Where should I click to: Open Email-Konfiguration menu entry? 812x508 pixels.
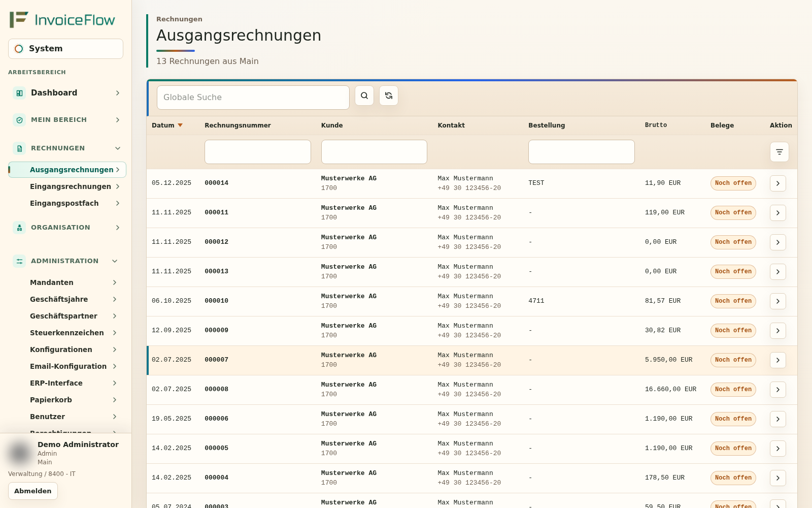tap(67, 366)
